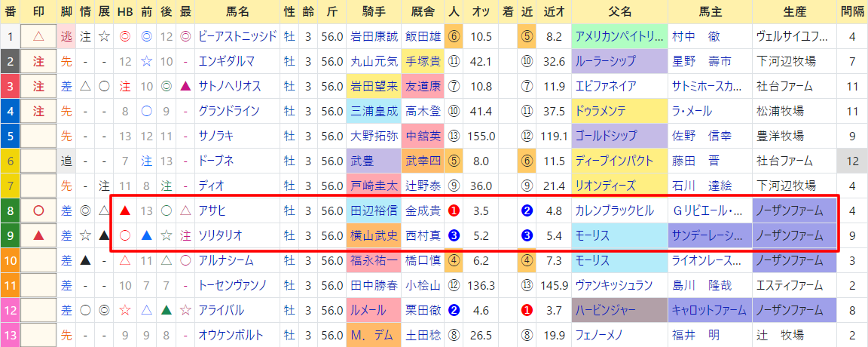868x347 pixels.
Task: Open owner link キャロットファーム
Action: tap(710, 310)
